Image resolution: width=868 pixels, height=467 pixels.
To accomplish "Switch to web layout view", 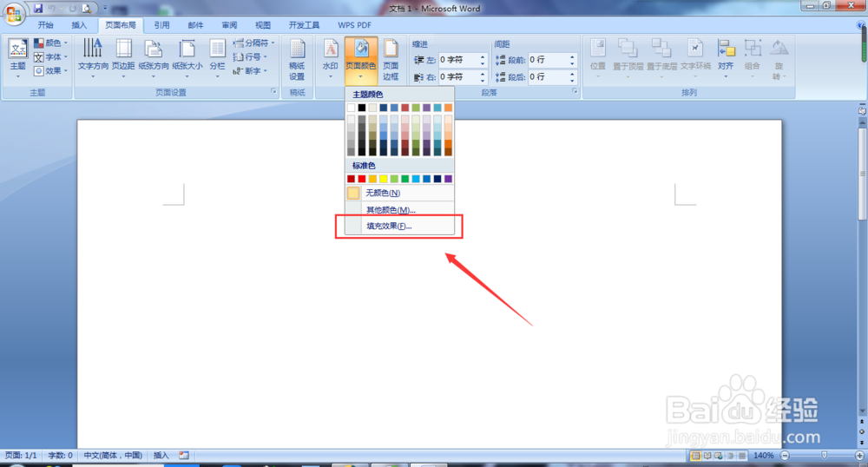I will coord(719,456).
